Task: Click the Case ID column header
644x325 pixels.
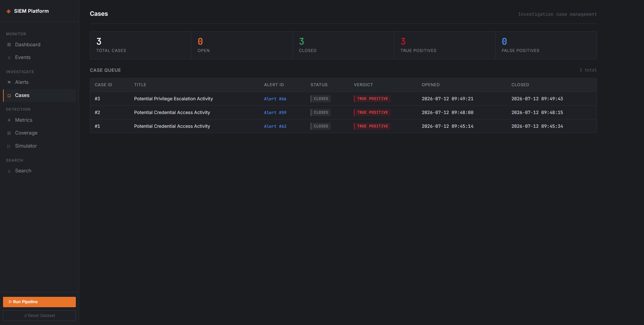Action: [x=103, y=85]
